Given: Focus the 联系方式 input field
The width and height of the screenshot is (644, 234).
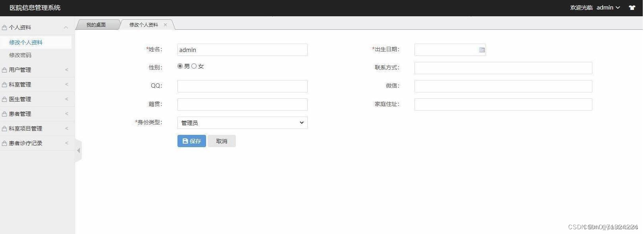Looking at the screenshot, I should tap(503, 68).
